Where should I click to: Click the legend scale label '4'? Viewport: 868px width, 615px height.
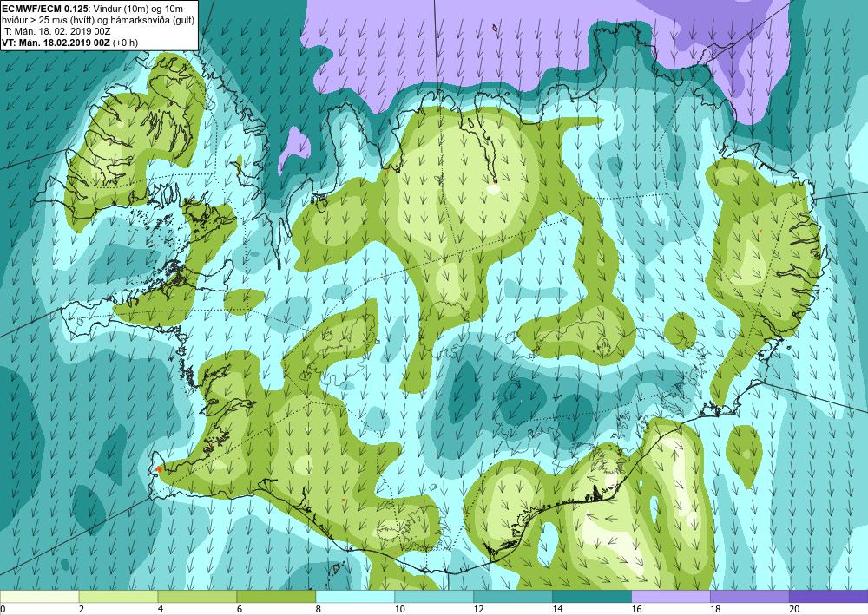tap(161, 609)
